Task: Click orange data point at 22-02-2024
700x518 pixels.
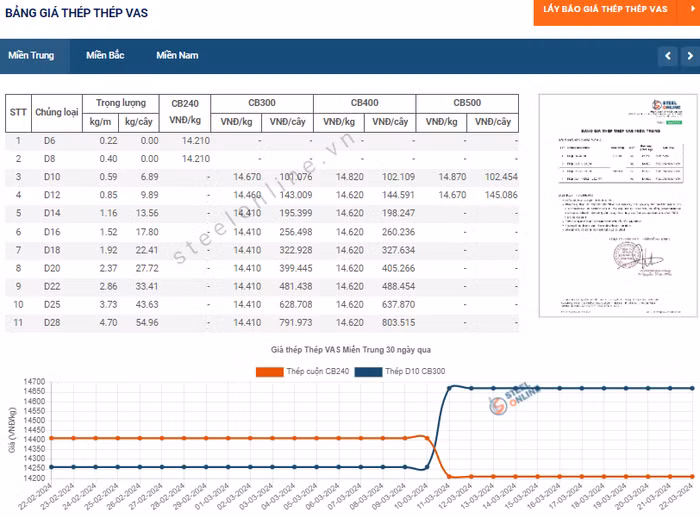Action: [51, 438]
